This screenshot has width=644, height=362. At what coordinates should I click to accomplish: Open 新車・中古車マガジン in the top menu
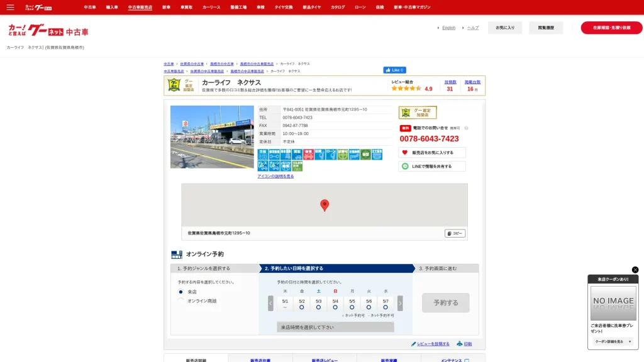tap(413, 8)
